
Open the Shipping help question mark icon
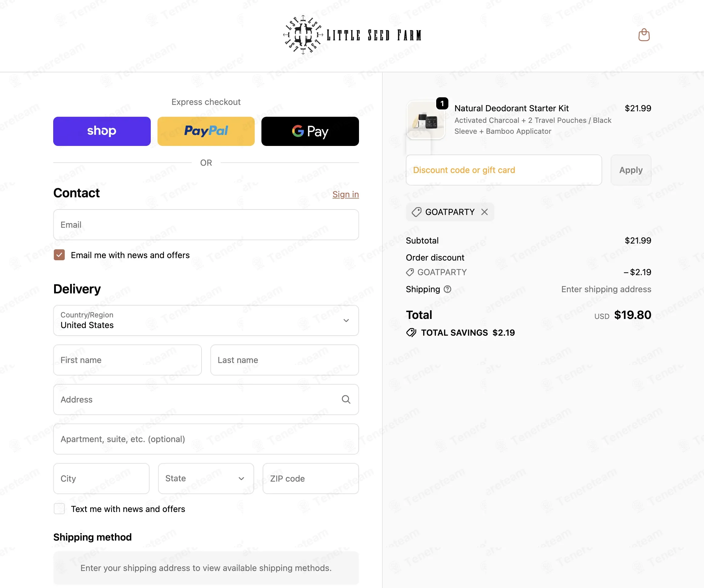(x=447, y=289)
